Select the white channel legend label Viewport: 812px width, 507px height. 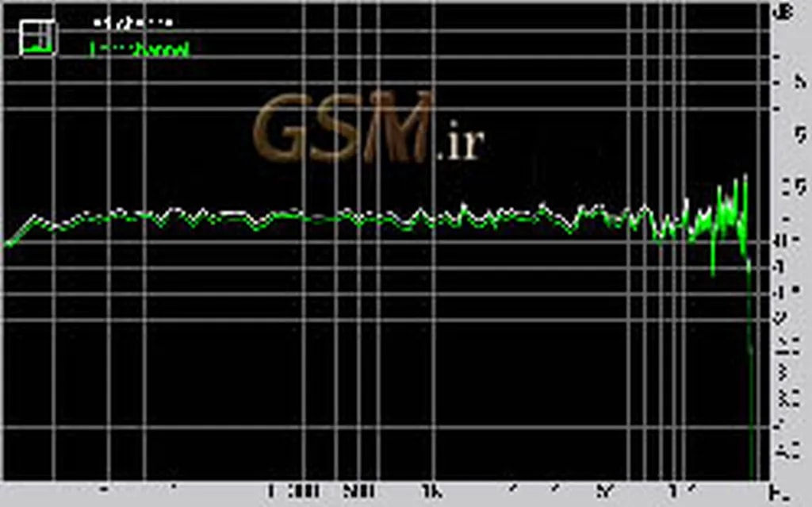click(133, 23)
